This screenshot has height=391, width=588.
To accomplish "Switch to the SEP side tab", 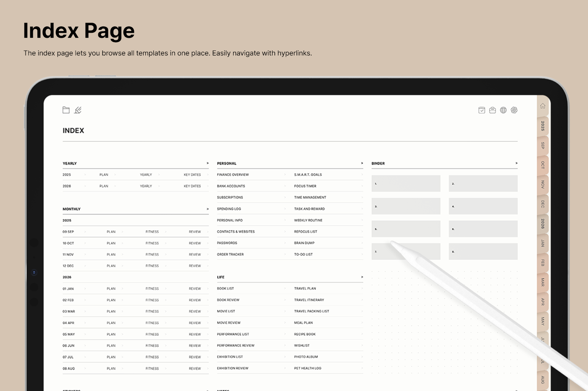I will click(x=543, y=146).
